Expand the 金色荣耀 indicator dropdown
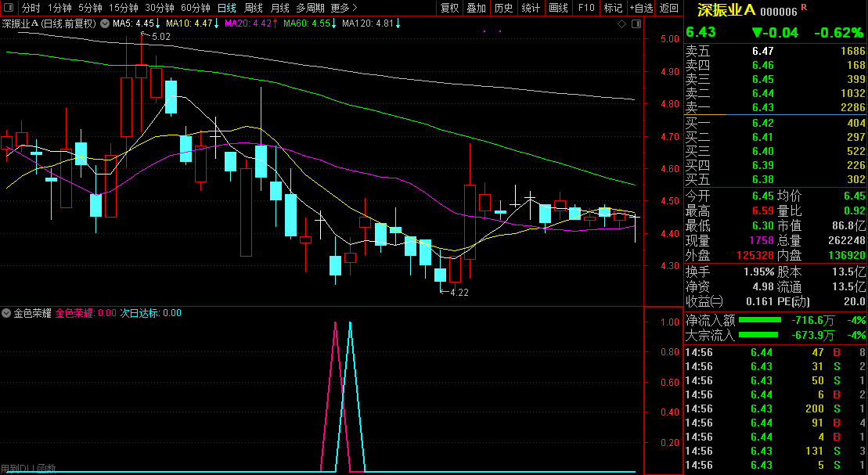 click(x=6, y=313)
